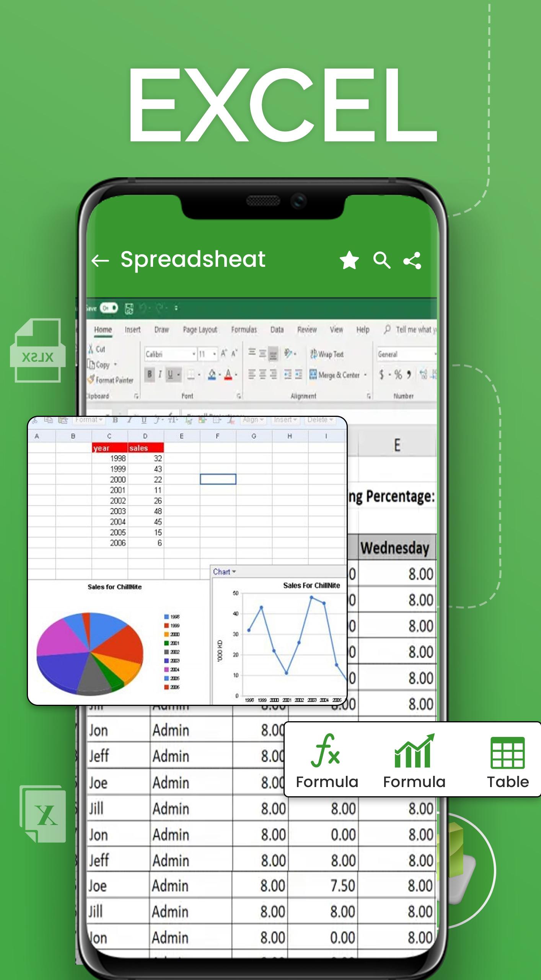The width and height of the screenshot is (541, 980).
Task: Apply Percent Style format
Action: click(398, 374)
